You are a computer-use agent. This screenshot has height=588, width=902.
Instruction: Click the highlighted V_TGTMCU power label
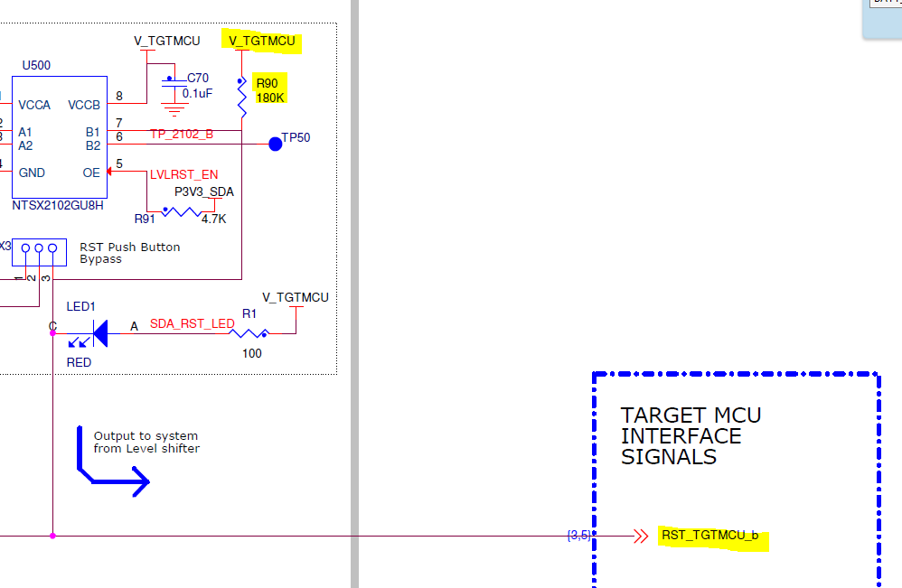pyautogui.click(x=262, y=42)
